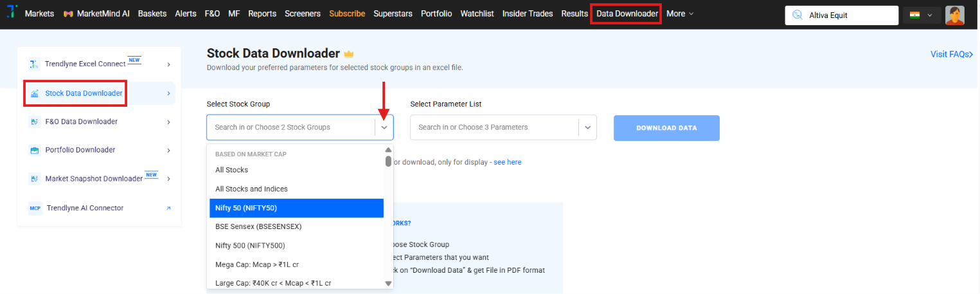Open the MF menu item
The image size is (980, 294).
pos(234,14)
